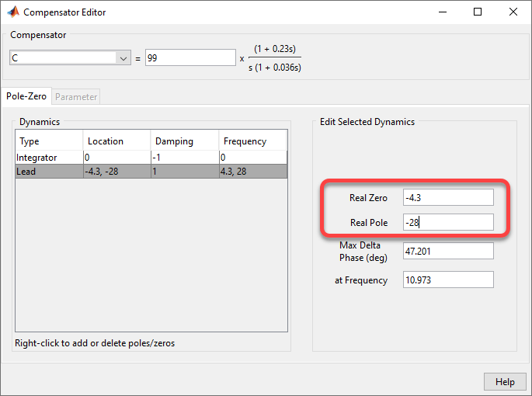Click the Real Pole input field
The width and height of the screenshot is (532, 396).
pyautogui.click(x=448, y=223)
